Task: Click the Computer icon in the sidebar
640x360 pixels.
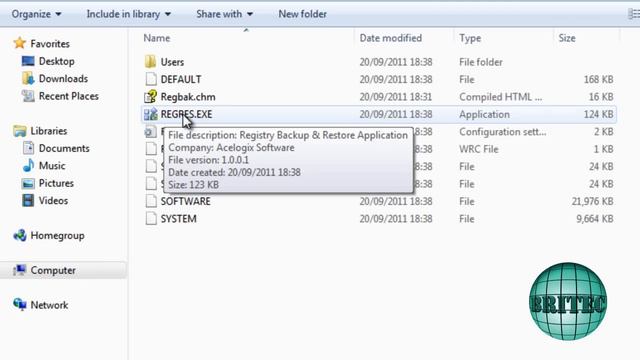Action: 19,270
